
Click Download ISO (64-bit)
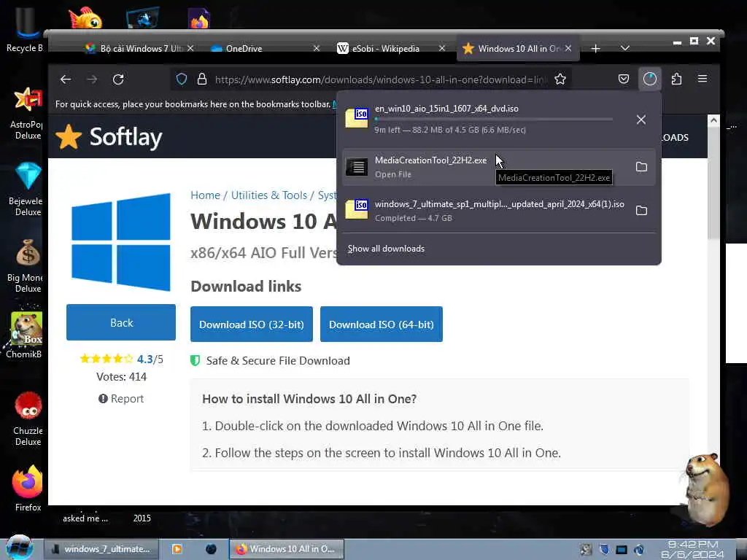point(381,324)
